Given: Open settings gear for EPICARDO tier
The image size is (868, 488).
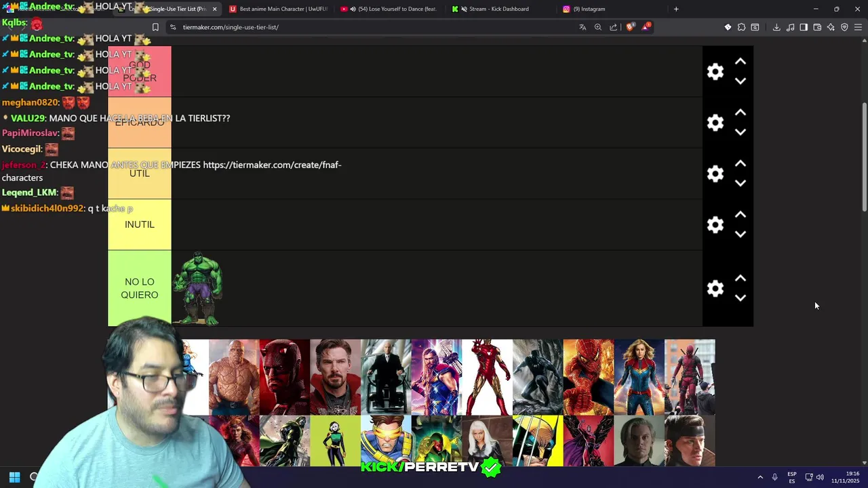Looking at the screenshot, I should pyautogui.click(x=715, y=123).
